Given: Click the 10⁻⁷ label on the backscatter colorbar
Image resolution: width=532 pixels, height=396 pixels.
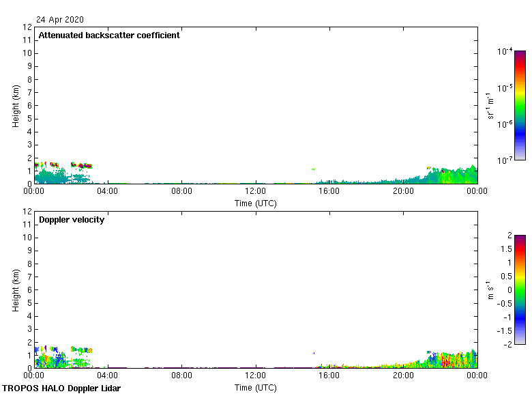Looking at the screenshot, I should pos(505,160).
